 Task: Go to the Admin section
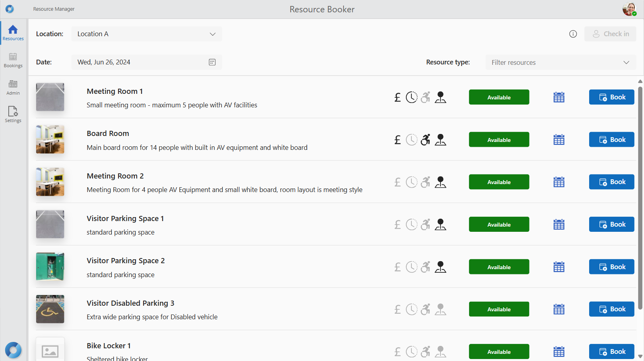coord(13,87)
